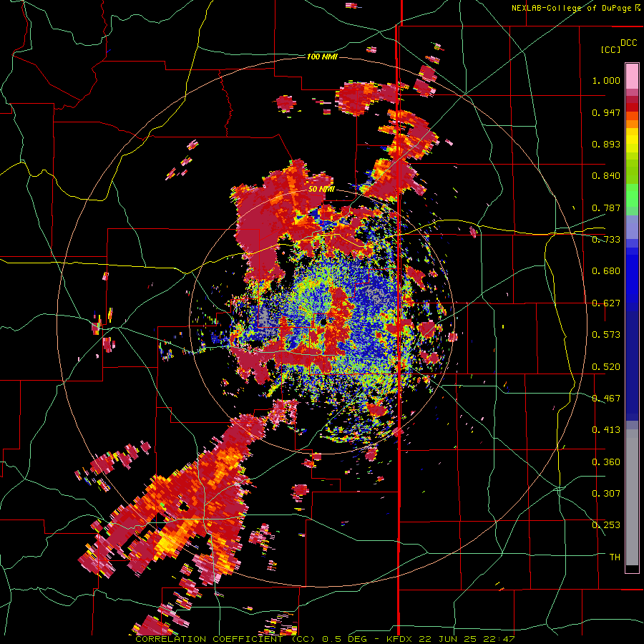Select the 0.307 legend value

pos(606,494)
